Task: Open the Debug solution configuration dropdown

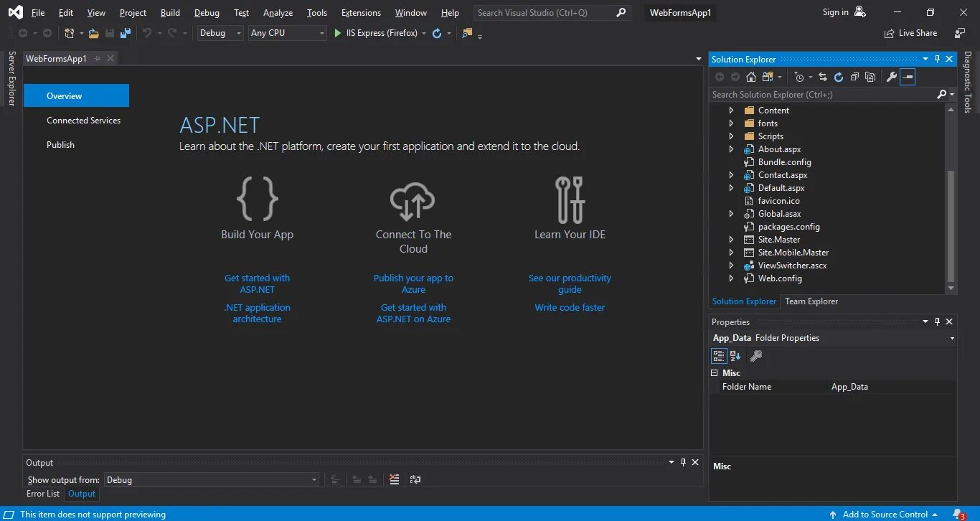Action: point(221,33)
